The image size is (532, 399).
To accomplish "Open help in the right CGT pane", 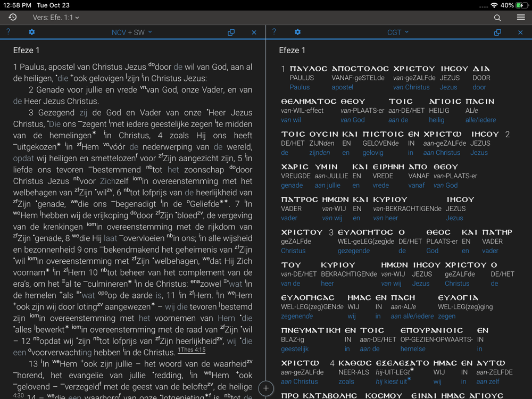I will tap(274, 32).
